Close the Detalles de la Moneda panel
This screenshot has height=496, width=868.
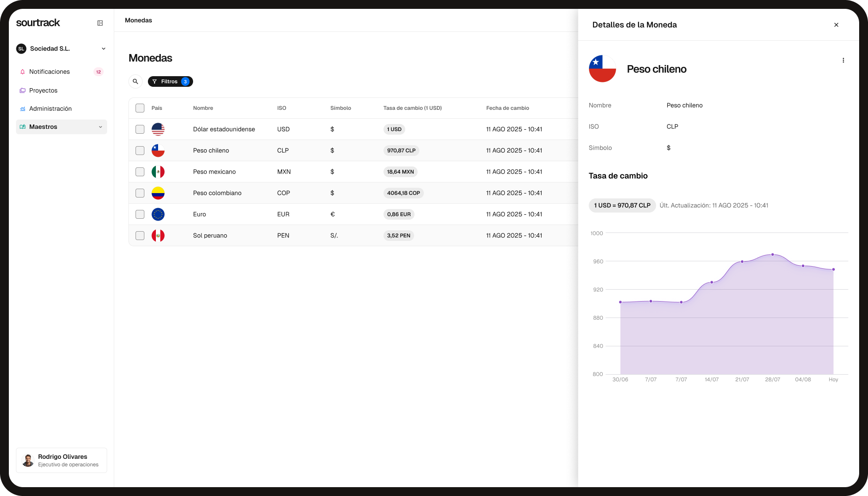[x=836, y=25]
